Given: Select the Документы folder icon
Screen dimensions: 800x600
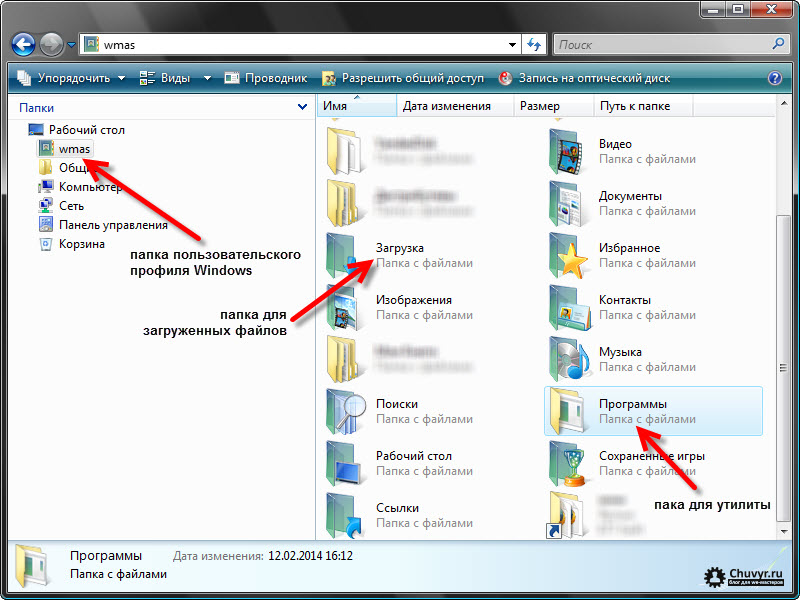Looking at the screenshot, I should pyautogui.click(x=567, y=204).
